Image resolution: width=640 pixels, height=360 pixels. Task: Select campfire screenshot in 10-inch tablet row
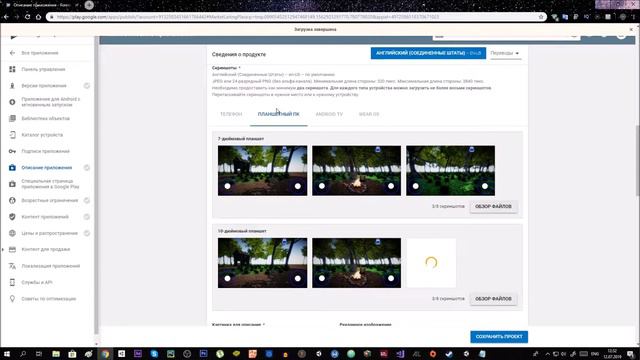[356, 263]
